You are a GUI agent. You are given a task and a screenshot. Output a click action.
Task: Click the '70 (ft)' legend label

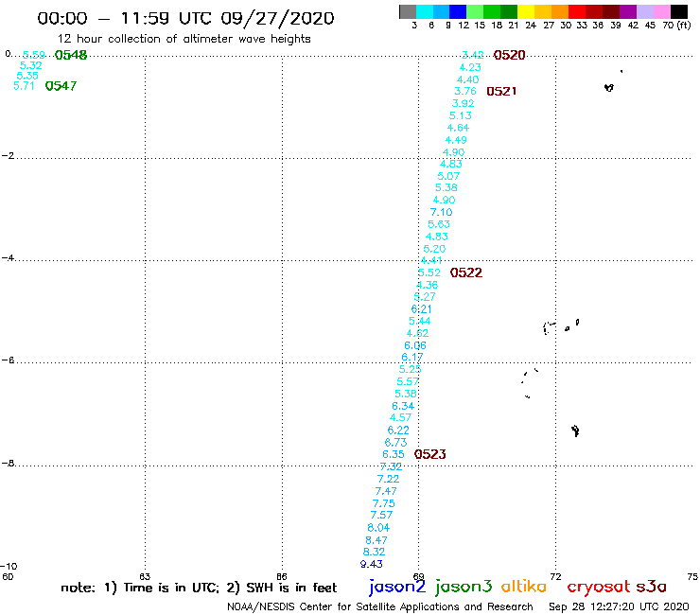(x=676, y=26)
